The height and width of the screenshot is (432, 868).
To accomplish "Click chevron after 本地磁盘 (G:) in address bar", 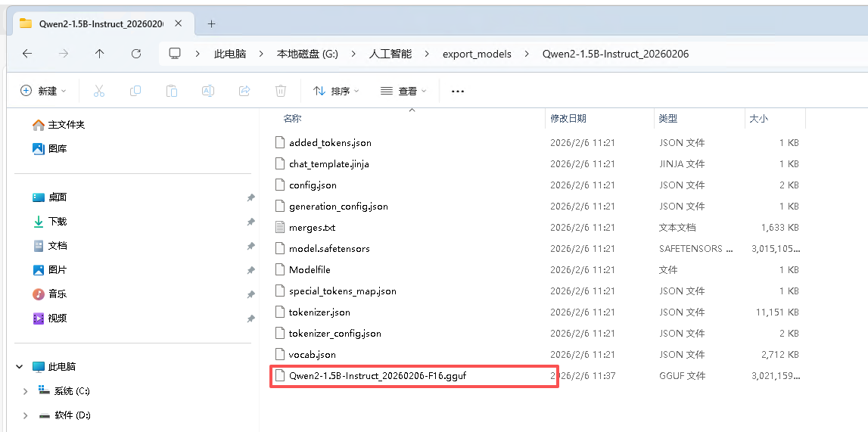I will click(352, 54).
